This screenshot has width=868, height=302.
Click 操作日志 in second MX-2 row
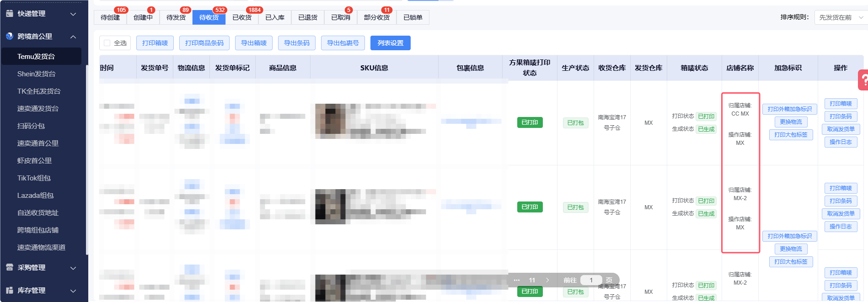(x=841, y=227)
